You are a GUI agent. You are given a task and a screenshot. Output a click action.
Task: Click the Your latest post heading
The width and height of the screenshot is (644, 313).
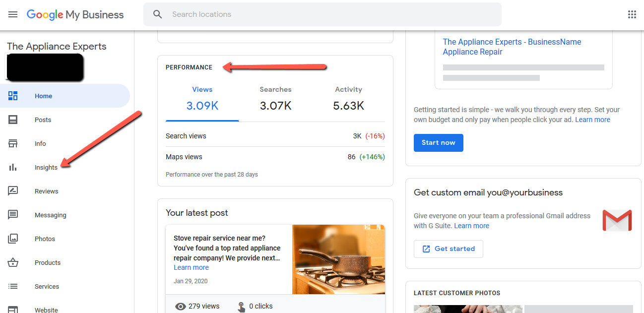point(197,213)
